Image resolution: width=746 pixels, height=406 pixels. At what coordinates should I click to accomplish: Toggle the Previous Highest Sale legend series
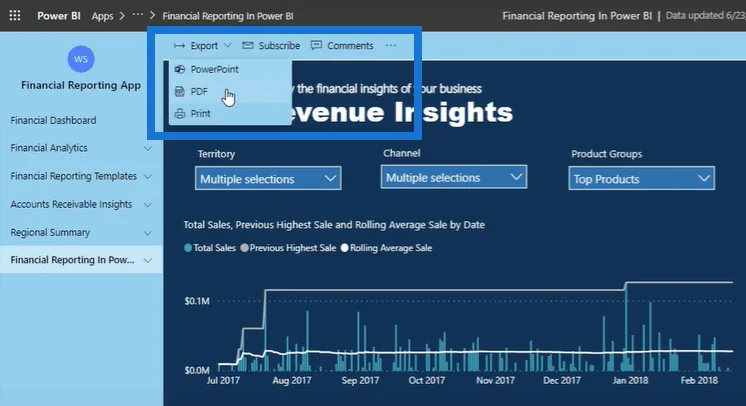click(288, 248)
